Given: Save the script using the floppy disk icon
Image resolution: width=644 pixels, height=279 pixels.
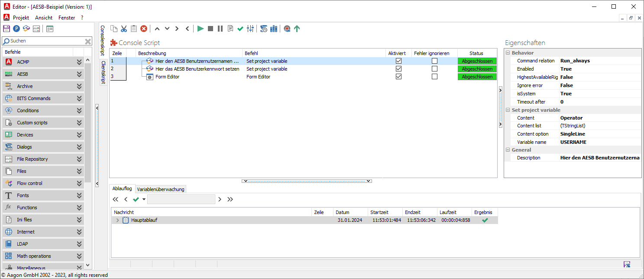Looking at the screenshot, I should coord(6,29).
